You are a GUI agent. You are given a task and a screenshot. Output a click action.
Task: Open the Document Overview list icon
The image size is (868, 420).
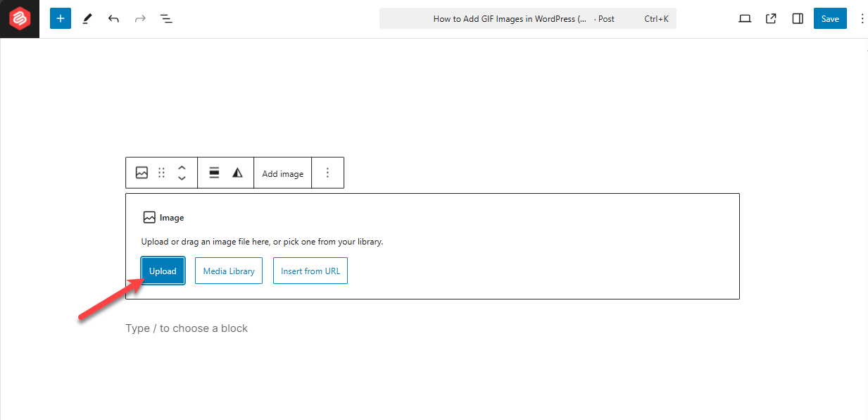click(166, 18)
